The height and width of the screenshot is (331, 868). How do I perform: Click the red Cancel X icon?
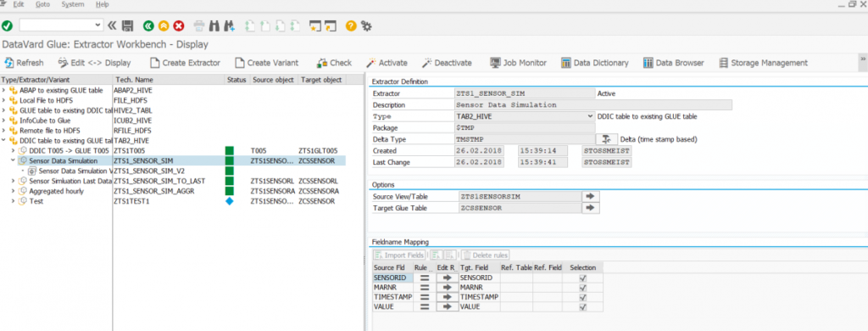[x=178, y=25]
